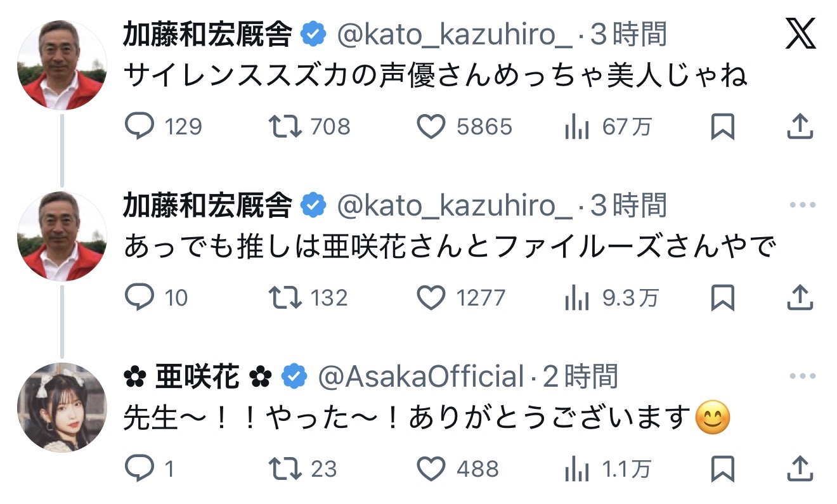Image resolution: width=837 pixels, height=504 pixels.
Task: View analytics showing 67万 views
Action: tap(576, 127)
